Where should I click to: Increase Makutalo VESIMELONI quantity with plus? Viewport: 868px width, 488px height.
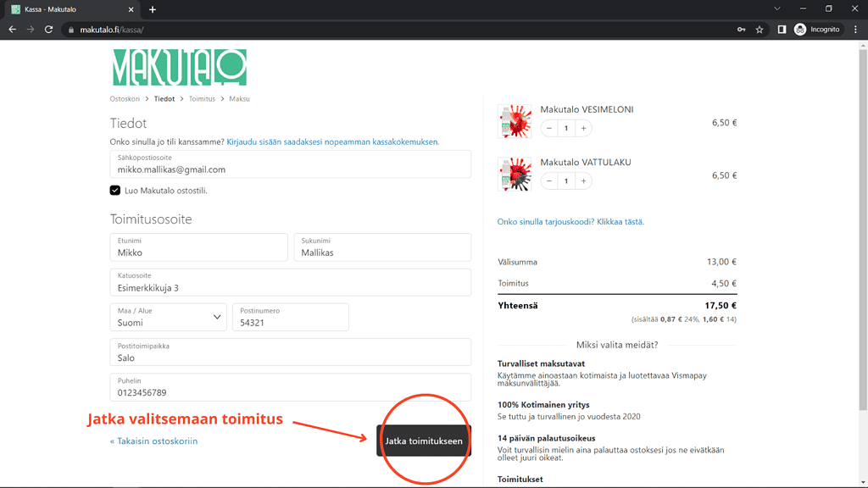583,129
